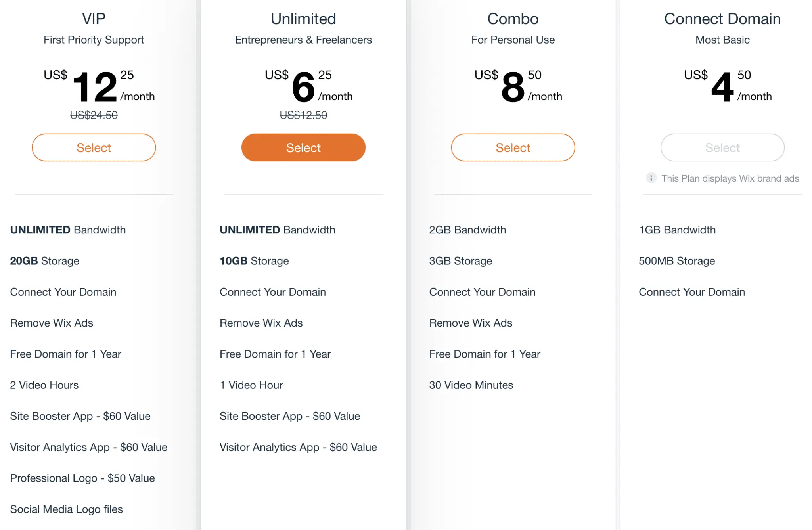Click the VIP plan title

click(x=94, y=19)
